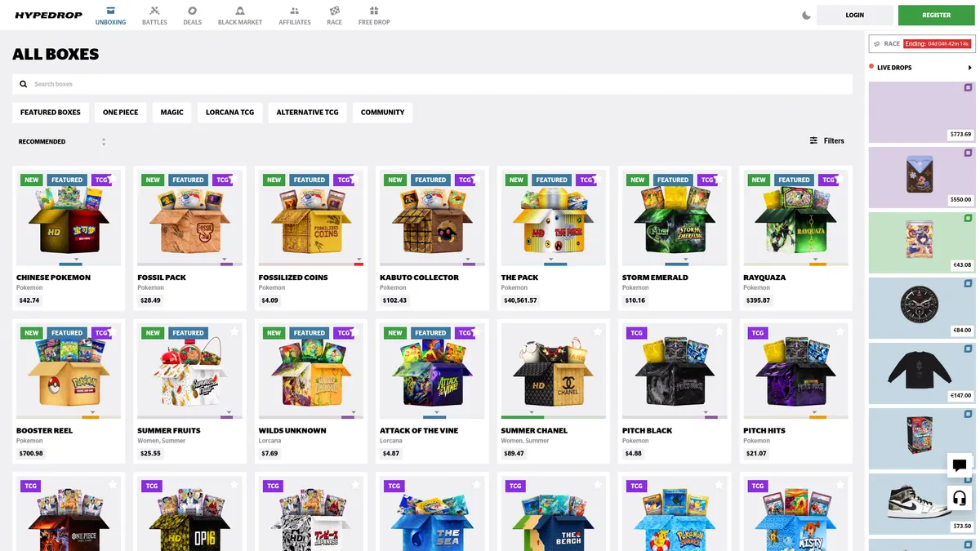
Task: Click the Search boxes input field
Action: click(432, 84)
